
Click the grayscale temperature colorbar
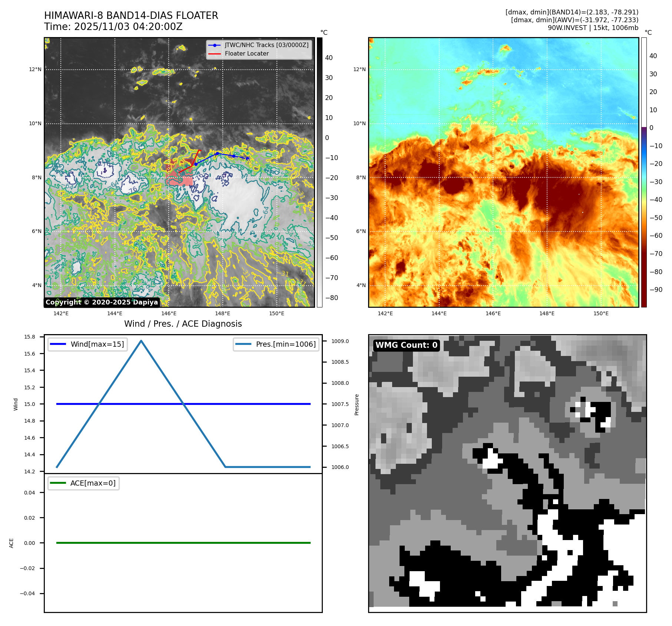[x=319, y=172]
